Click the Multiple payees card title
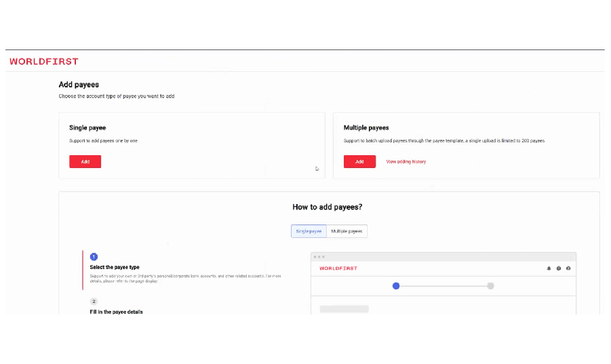The image size is (611, 364). (366, 127)
